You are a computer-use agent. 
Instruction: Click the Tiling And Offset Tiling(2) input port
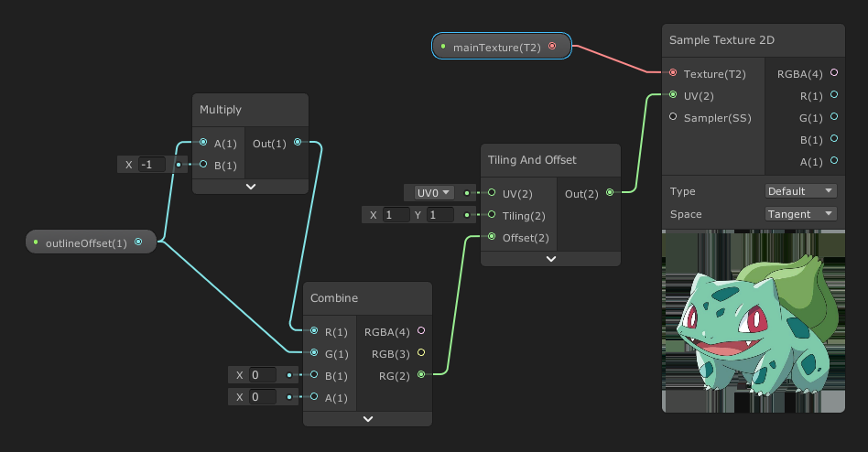(492, 215)
